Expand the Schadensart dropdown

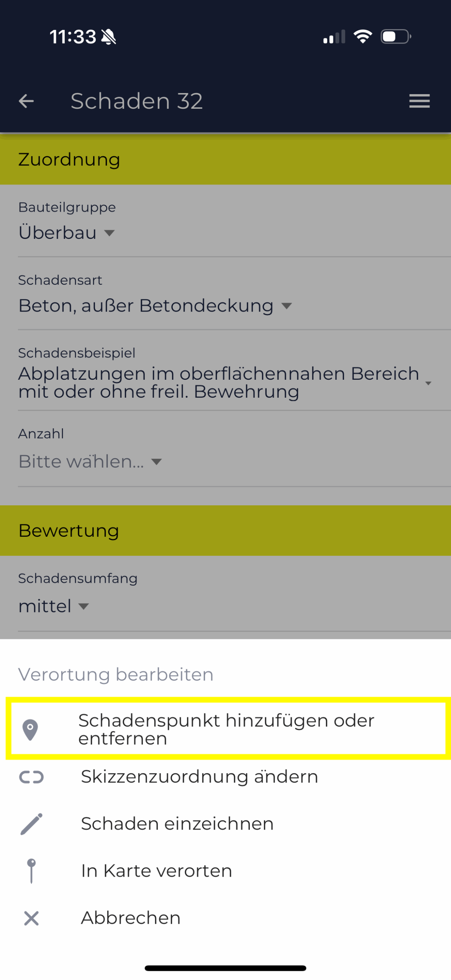coord(155,306)
